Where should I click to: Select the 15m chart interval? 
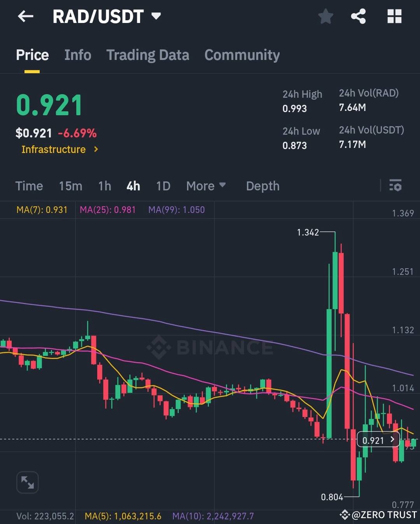tap(70, 186)
